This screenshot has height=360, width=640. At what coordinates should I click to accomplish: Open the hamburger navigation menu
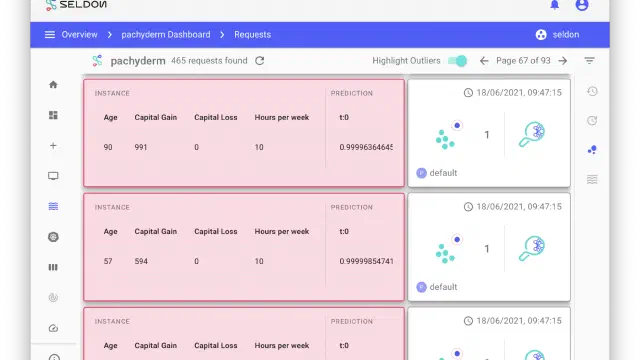coord(50,35)
